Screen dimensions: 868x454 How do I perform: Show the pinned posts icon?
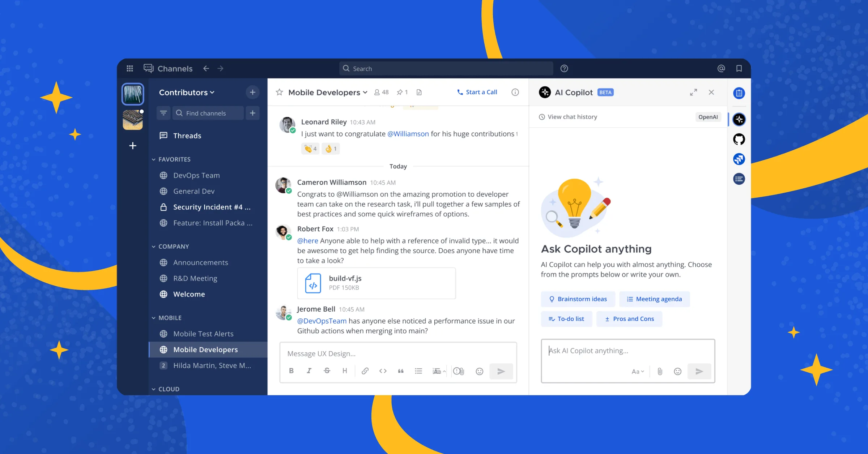(x=402, y=92)
